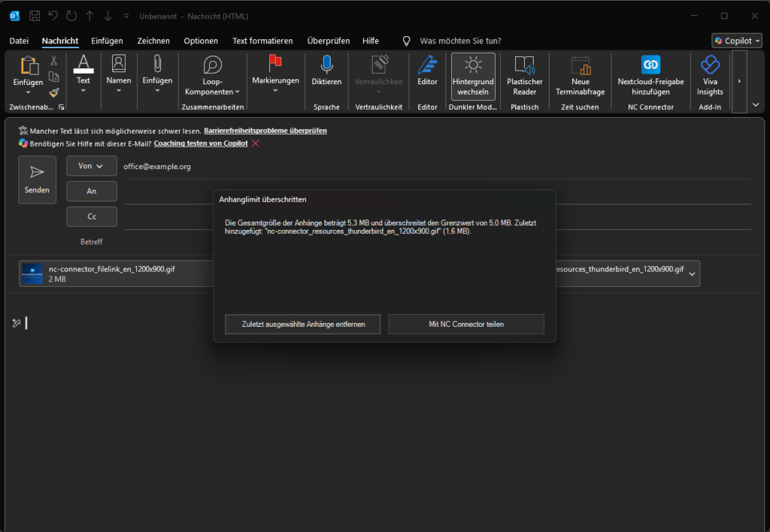Image resolution: width=770 pixels, height=532 pixels.
Task: Click Nextcloud-Freigabe hinzufügen in ribbon
Action: pyautogui.click(x=650, y=76)
